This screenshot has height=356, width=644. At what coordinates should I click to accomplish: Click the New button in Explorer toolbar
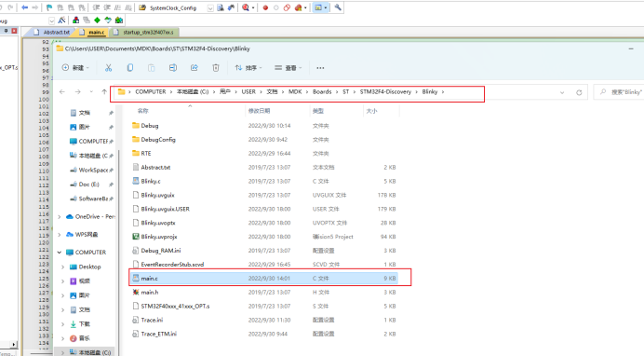(75, 68)
